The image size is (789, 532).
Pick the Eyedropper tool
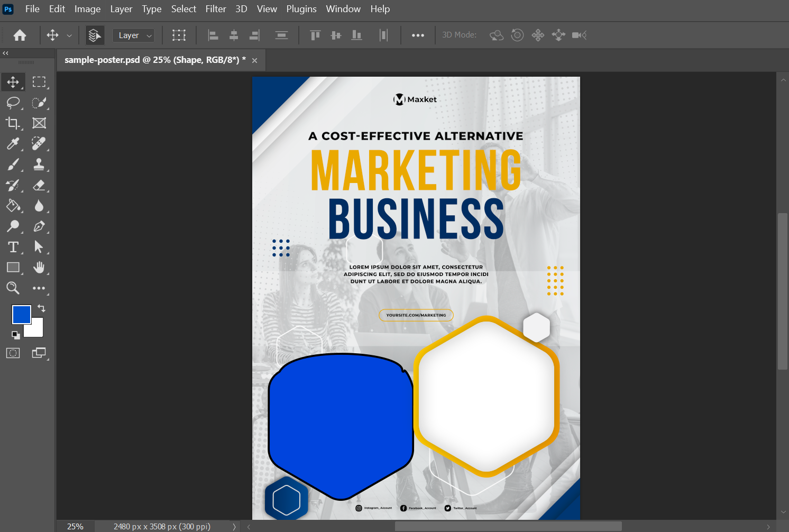[13, 143]
